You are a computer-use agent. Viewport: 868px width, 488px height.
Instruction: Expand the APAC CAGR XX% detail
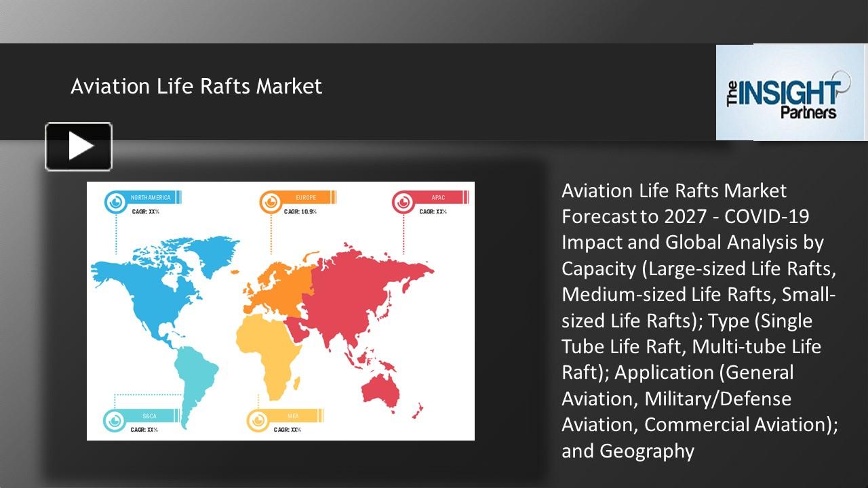click(432, 210)
